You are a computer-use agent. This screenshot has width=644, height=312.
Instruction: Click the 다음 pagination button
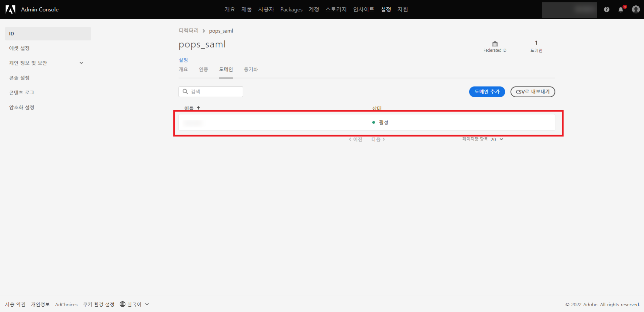378,139
